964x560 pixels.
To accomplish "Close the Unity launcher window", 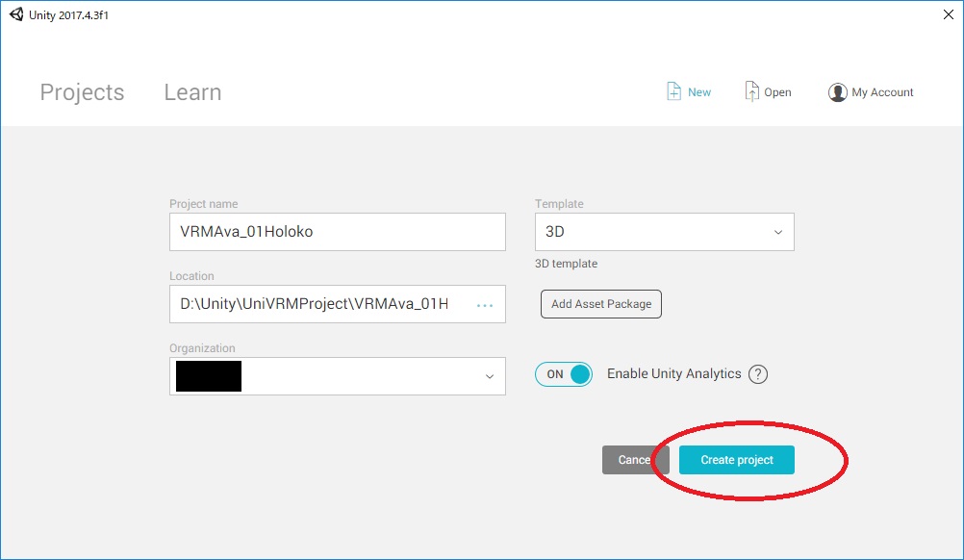I will (x=948, y=14).
